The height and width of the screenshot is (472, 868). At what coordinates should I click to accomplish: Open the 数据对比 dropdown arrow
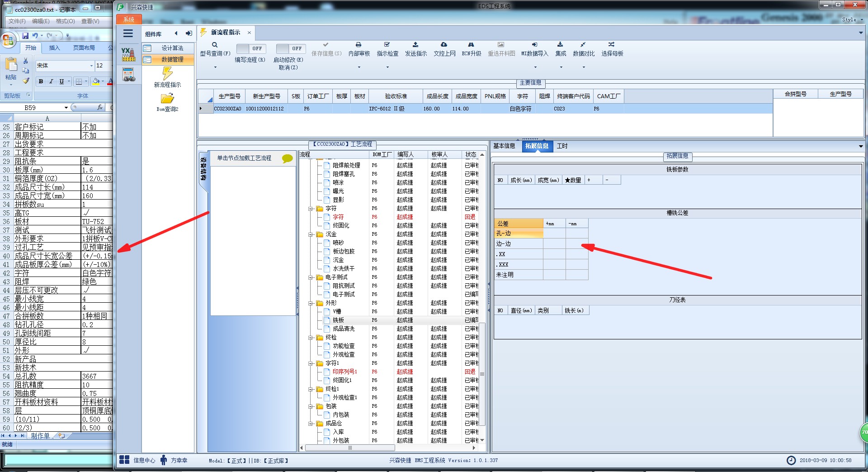coord(584,67)
